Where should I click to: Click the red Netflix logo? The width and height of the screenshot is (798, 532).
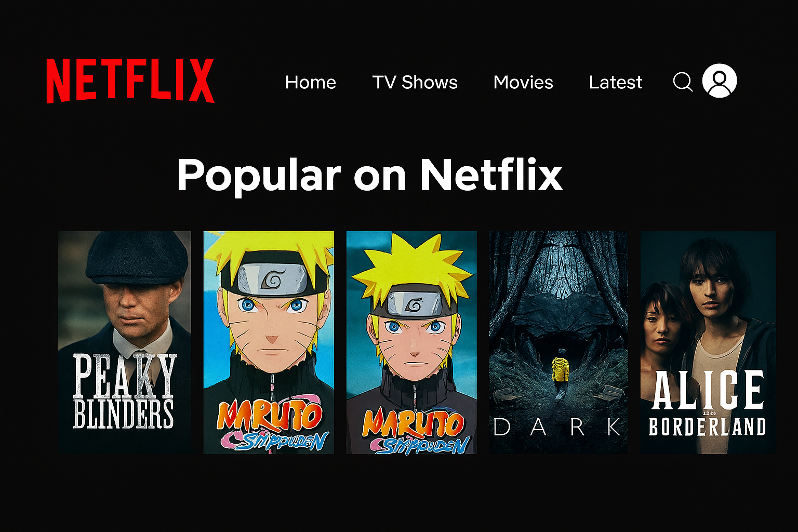[130, 81]
